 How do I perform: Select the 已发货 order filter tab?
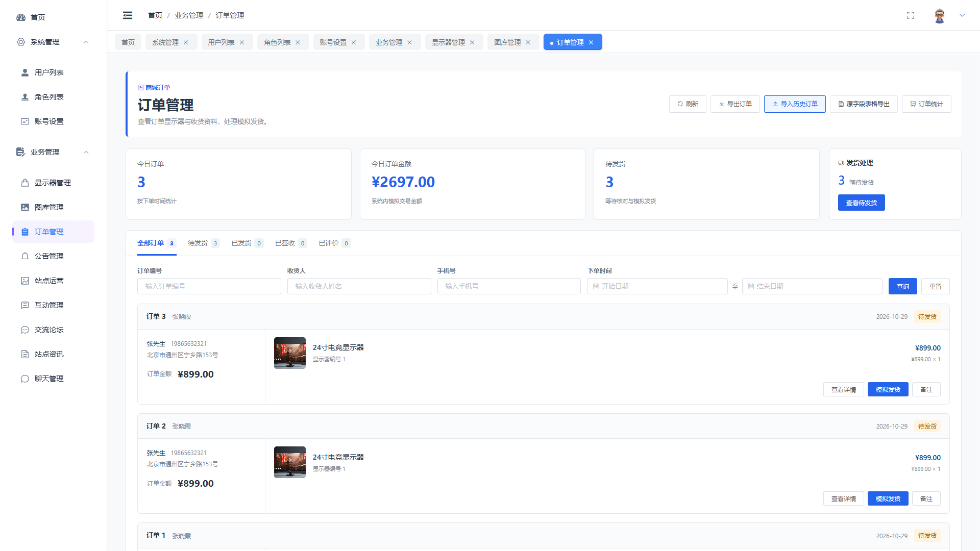point(247,243)
